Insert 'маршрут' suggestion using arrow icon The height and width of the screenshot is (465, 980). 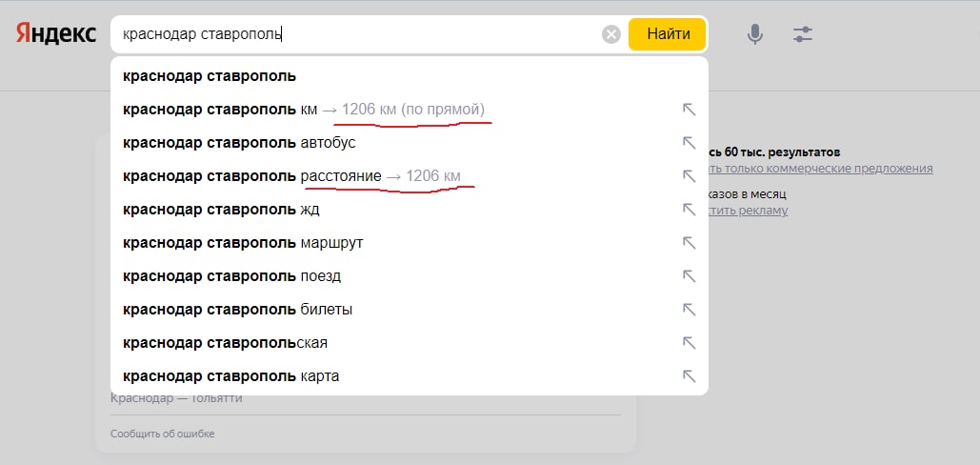coord(690,243)
